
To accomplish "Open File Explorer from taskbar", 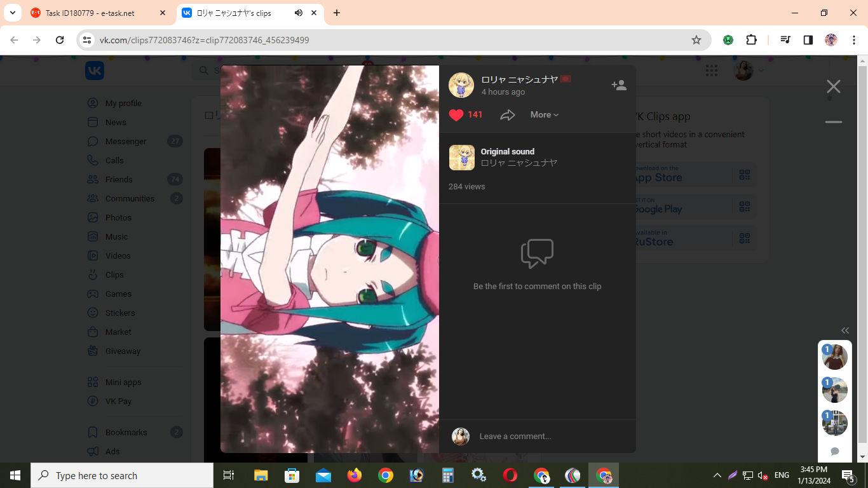I will [261, 475].
